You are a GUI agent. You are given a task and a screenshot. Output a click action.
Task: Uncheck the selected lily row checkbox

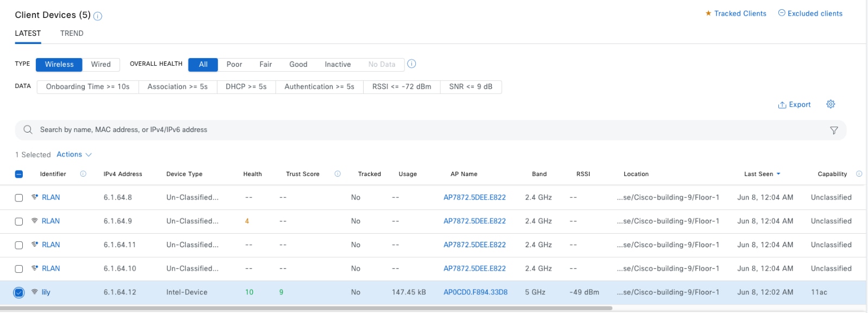point(19,293)
